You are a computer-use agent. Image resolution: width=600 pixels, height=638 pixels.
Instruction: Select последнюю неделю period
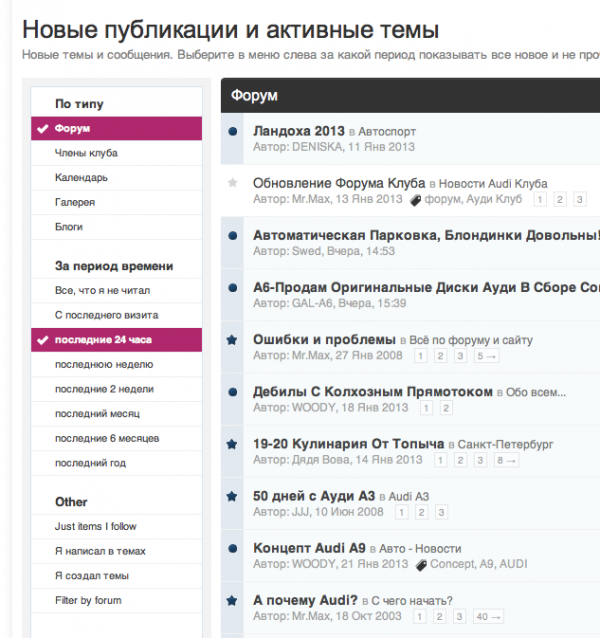(116, 365)
